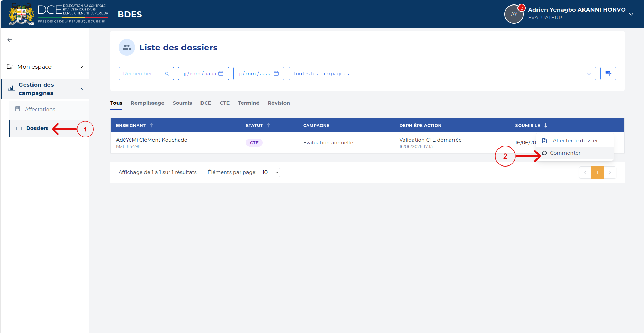Open the calendar picker on the first date field
This screenshot has width=644, height=333.
221,74
